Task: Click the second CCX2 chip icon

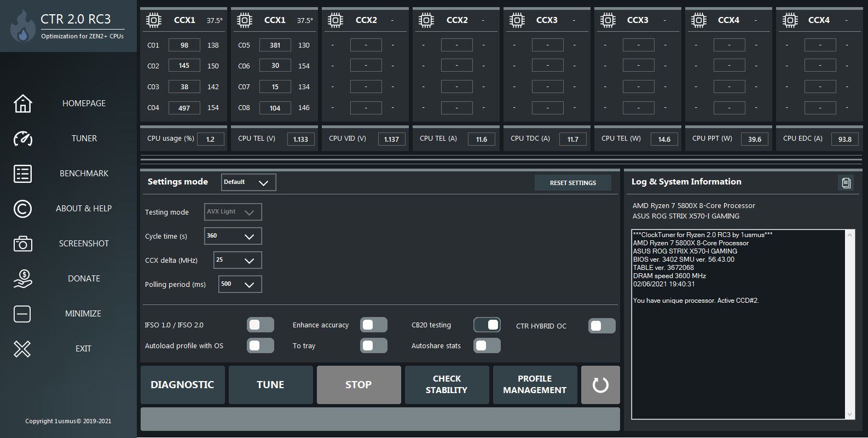Action: click(x=426, y=20)
